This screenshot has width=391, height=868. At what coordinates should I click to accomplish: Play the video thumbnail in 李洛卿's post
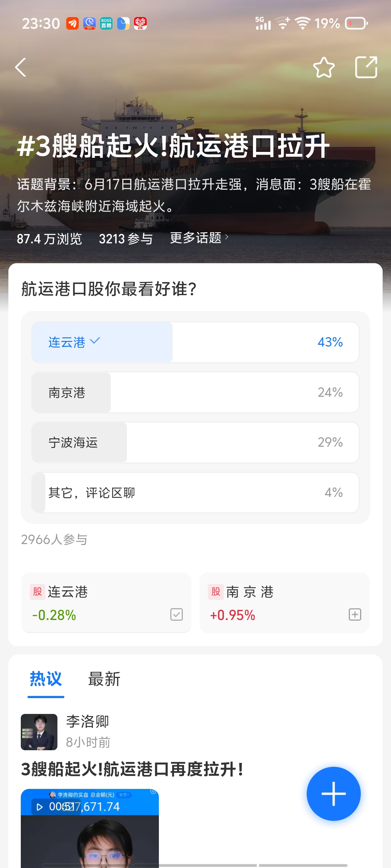pos(90,828)
